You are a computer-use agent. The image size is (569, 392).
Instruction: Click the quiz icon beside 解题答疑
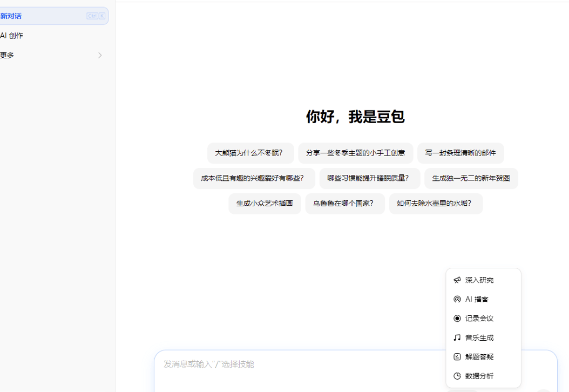point(457,357)
